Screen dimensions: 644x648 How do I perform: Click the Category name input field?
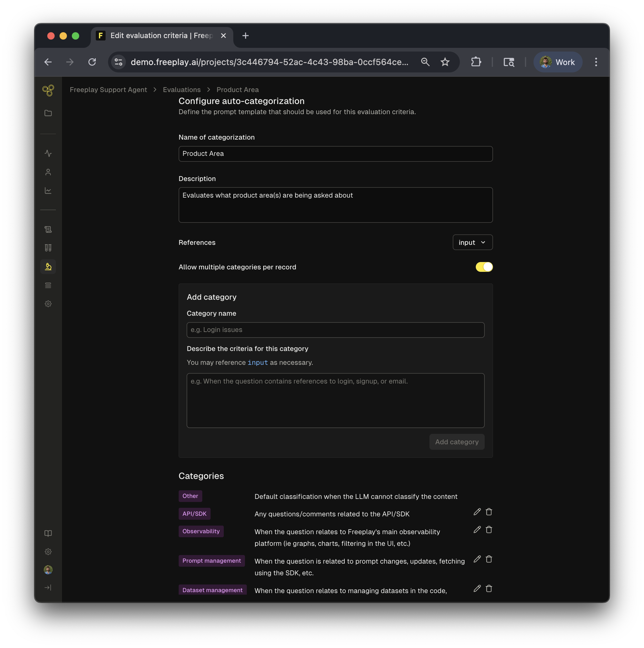coord(335,330)
